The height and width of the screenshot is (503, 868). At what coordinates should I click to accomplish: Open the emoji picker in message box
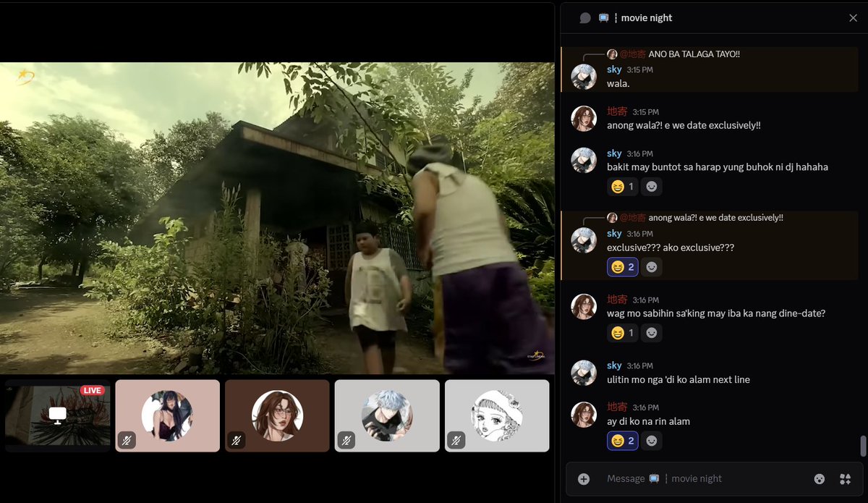coord(819,479)
